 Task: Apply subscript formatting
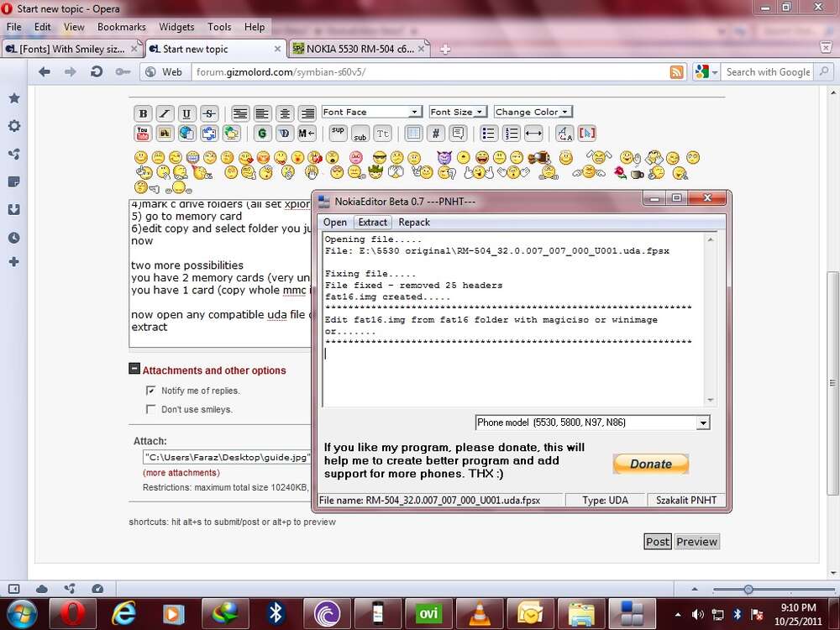pos(360,134)
